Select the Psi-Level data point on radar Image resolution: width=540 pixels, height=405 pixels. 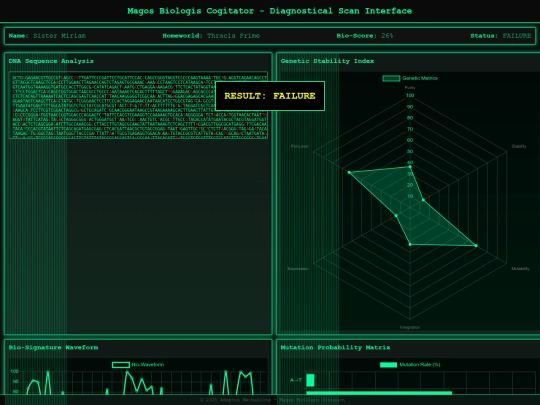[349, 172]
